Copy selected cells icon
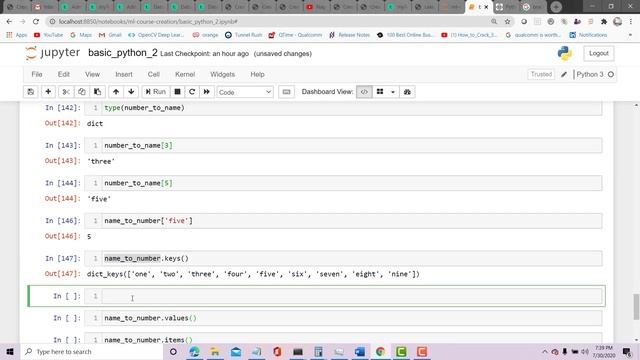 (82, 92)
